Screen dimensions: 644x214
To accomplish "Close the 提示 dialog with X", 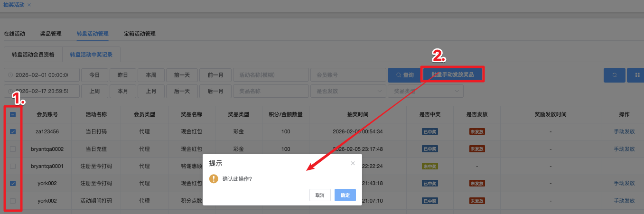I will 353,163.
